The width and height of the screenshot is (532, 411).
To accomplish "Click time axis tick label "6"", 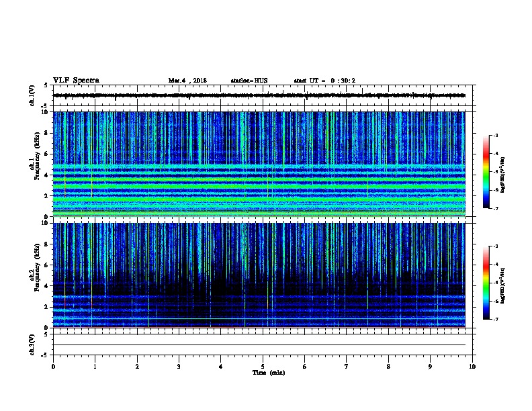I will [304, 367].
